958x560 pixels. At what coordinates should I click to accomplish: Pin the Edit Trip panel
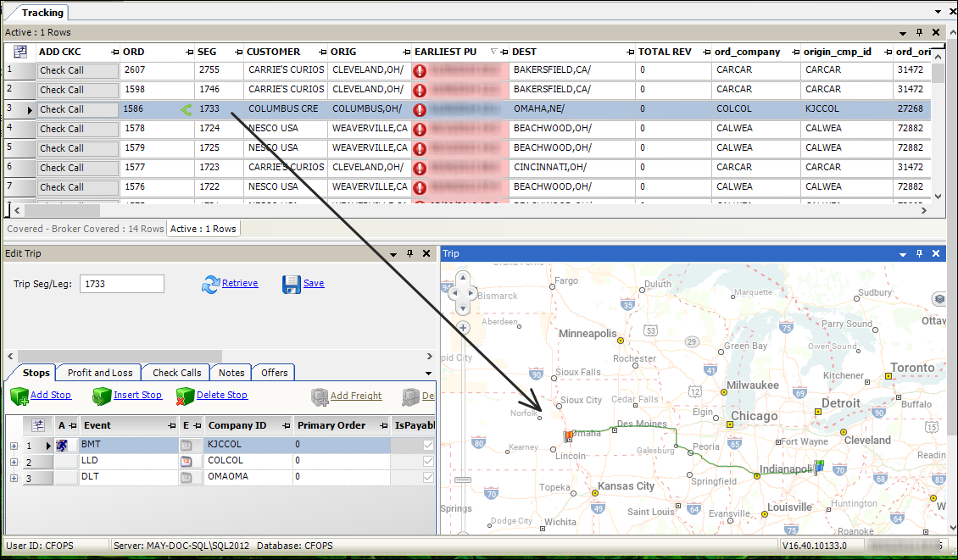coord(410,253)
